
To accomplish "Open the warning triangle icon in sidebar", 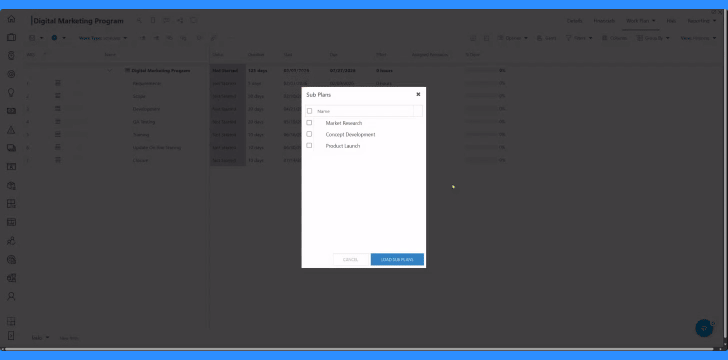I will tap(11, 130).
